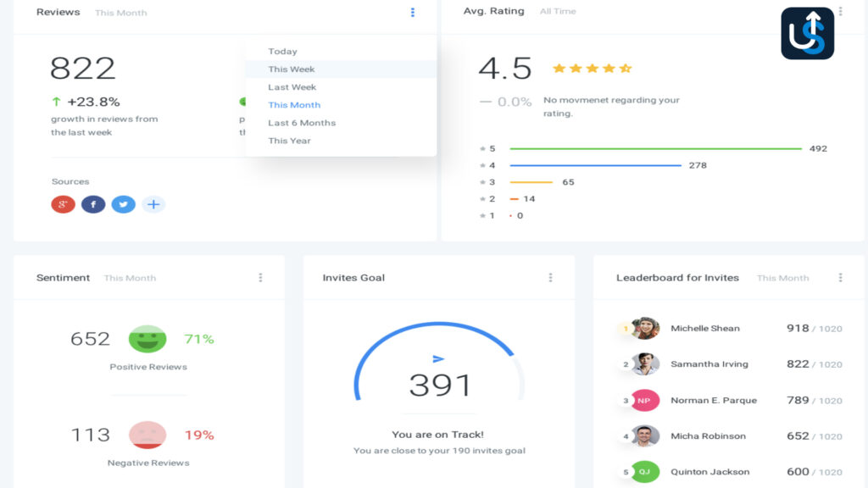Viewport: 868px width, 488px height.
Task: Click the fourth star beside the 4.5 rating
Action: tap(610, 68)
